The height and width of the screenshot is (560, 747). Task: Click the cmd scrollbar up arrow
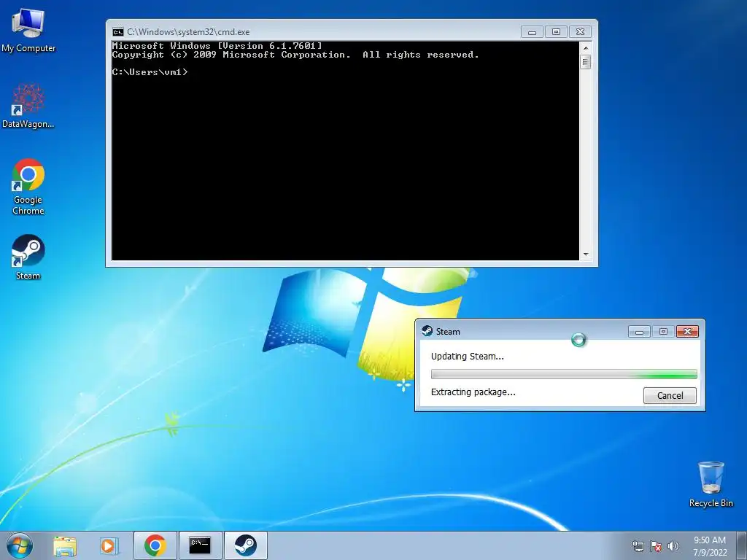click(586, 48)
